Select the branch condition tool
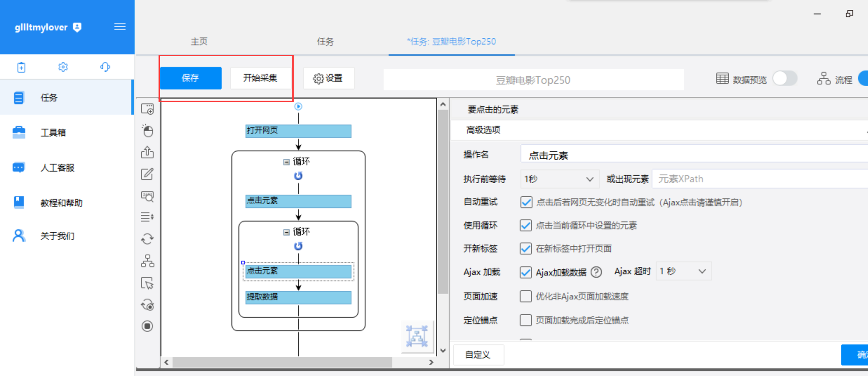Viewport: 868px width, 376px height. pos(147,261)
